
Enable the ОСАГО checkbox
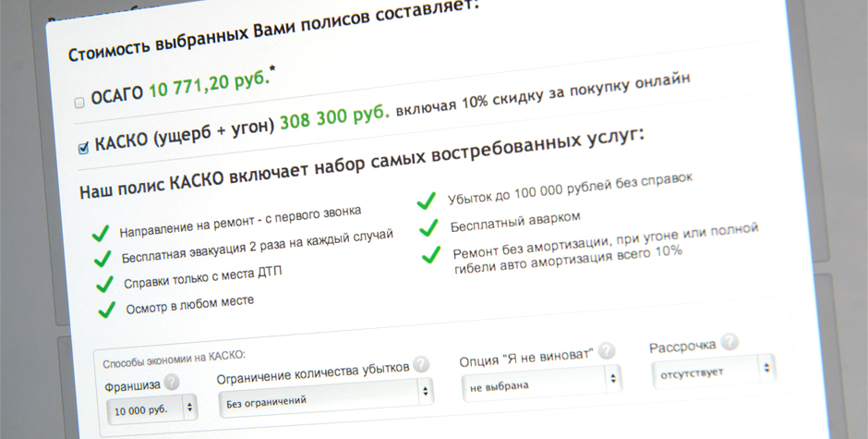click(78, 102)
